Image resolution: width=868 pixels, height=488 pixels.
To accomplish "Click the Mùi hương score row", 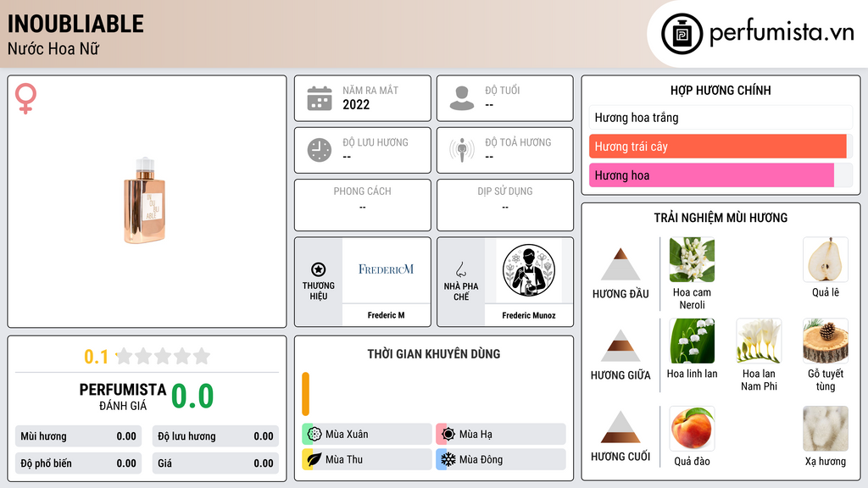I will (78, 436).
